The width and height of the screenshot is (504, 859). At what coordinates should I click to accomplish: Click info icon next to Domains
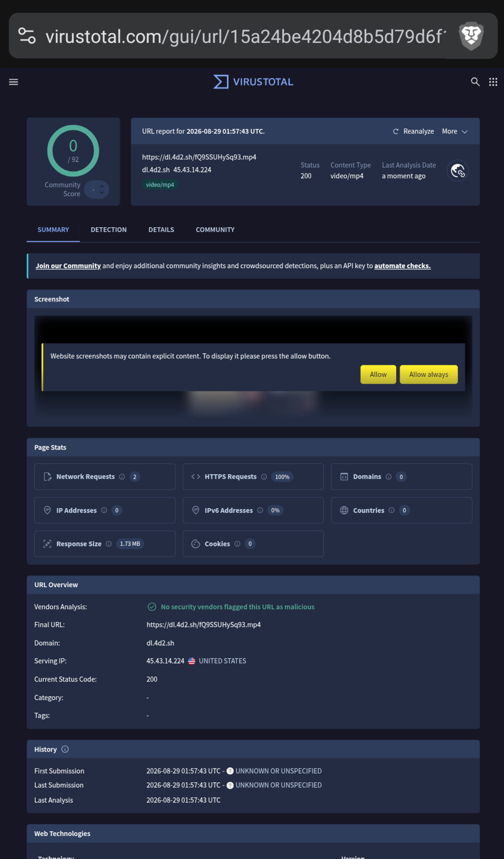(388, 477)
